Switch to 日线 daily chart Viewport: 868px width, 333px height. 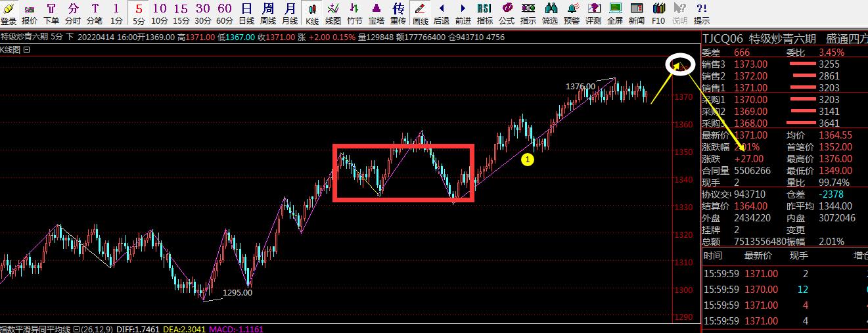pos(246,13)
